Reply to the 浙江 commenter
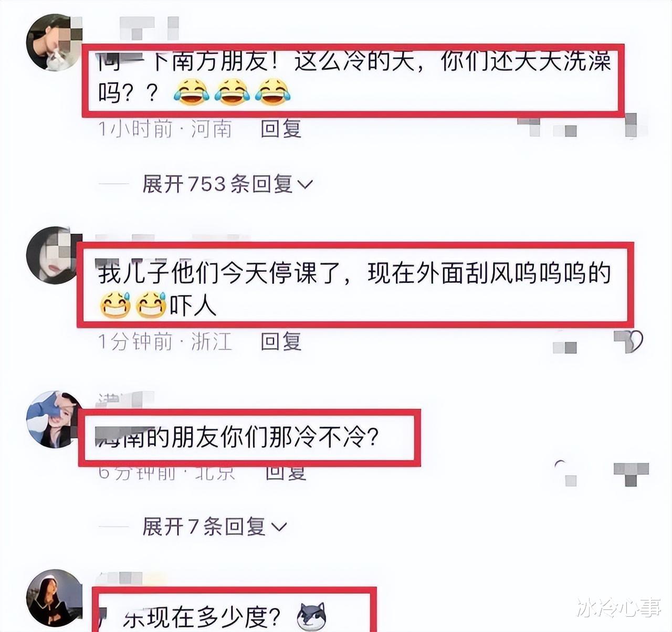This screenshot has width=672, height=632. [281, 342]
